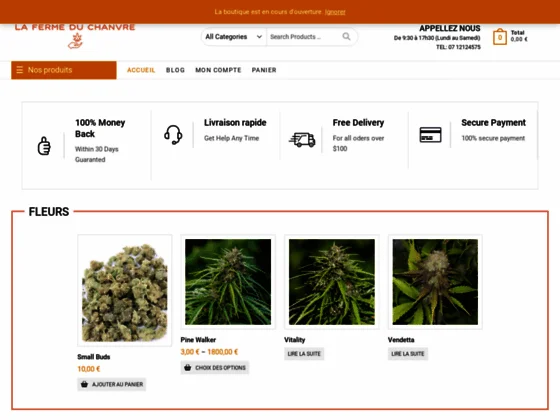This screenshot has height=420, width=560.
Task: Open the shopping cart bag icon
Action: pyautogui.click(x=500, y=36)
